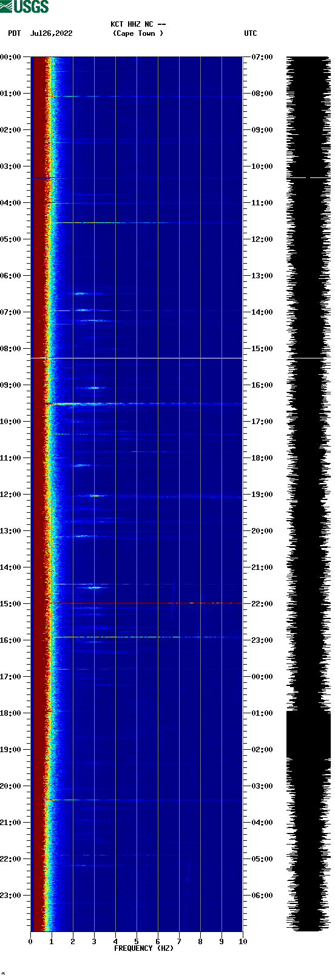The height and width of the screenshot is (980, 335).
Task: Click the 11:00 UTC time label
Action: (262, 203)
